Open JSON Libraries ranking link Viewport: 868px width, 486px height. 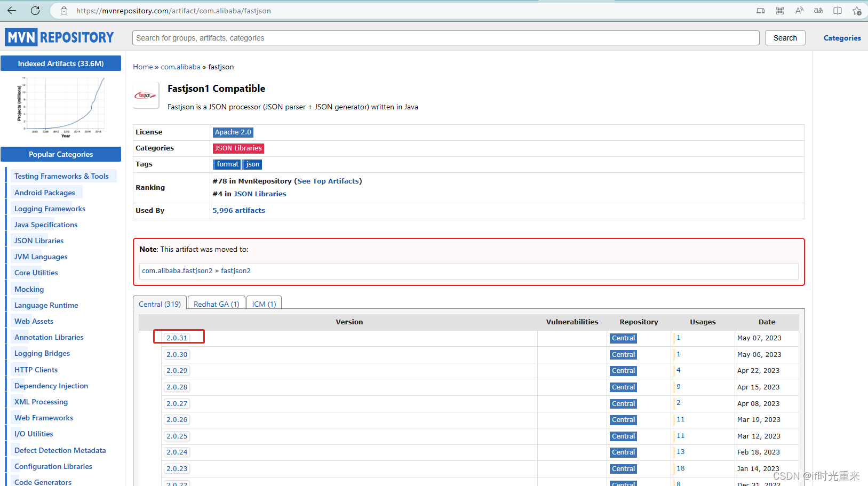tap(260, 194)
